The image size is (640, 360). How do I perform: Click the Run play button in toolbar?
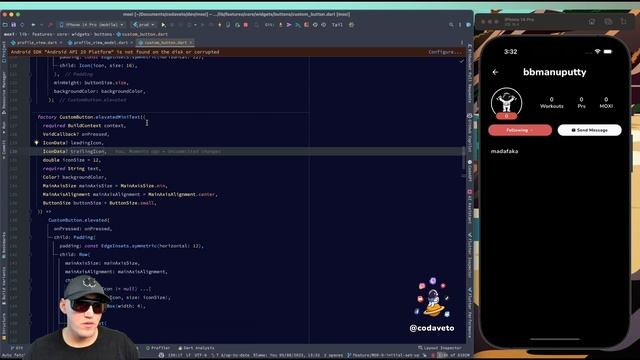coord(164,25)
